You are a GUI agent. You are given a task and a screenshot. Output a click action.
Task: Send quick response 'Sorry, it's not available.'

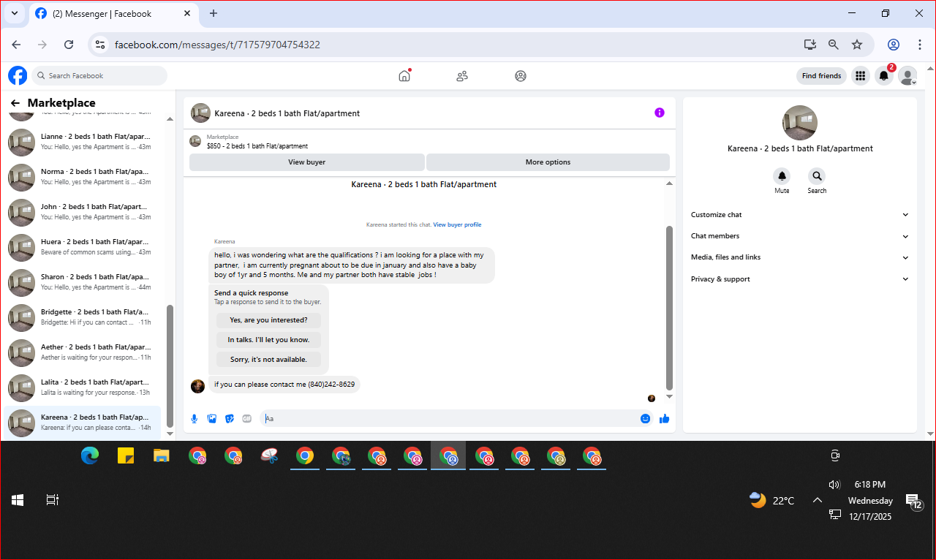(x=268, y=360)
